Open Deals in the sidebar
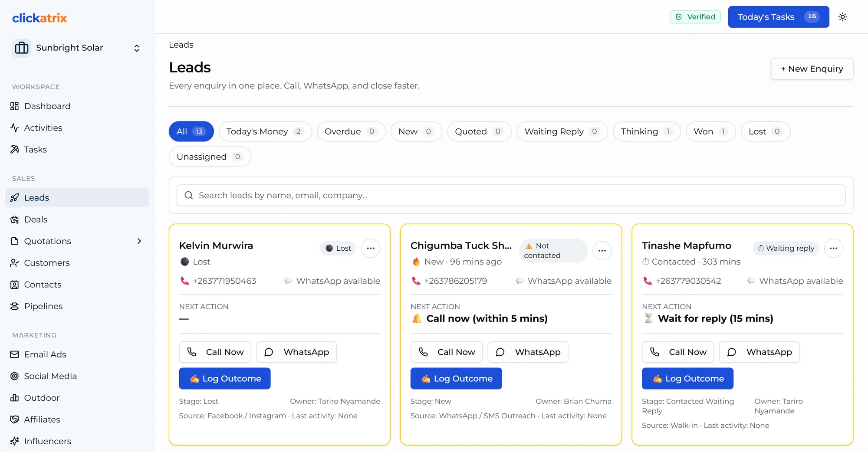This screenshot has width=868, height=452. (x=77, y=219)
